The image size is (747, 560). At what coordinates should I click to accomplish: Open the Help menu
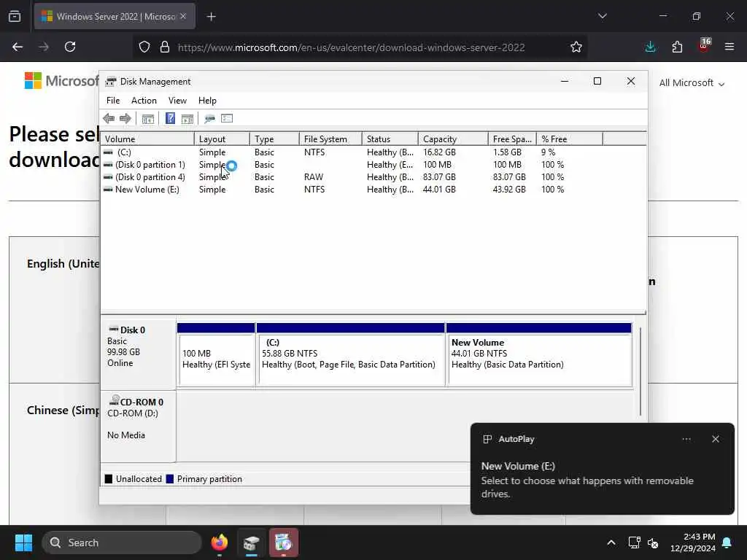[x=207, y=101]
